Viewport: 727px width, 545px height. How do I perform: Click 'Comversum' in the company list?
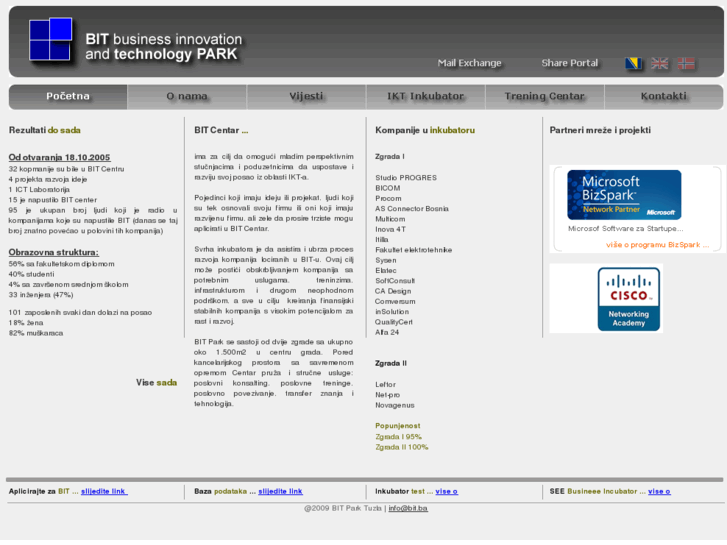click(395, 301)
